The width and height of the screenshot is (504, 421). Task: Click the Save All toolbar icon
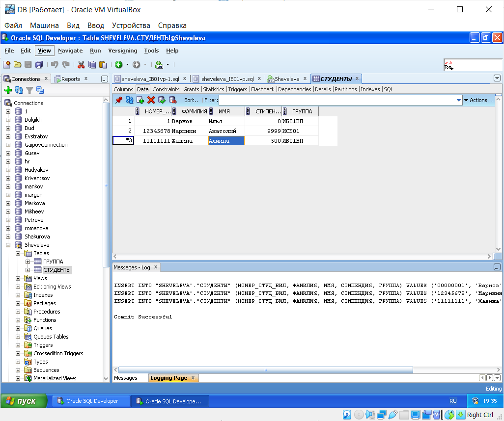[x=39, y=65]
